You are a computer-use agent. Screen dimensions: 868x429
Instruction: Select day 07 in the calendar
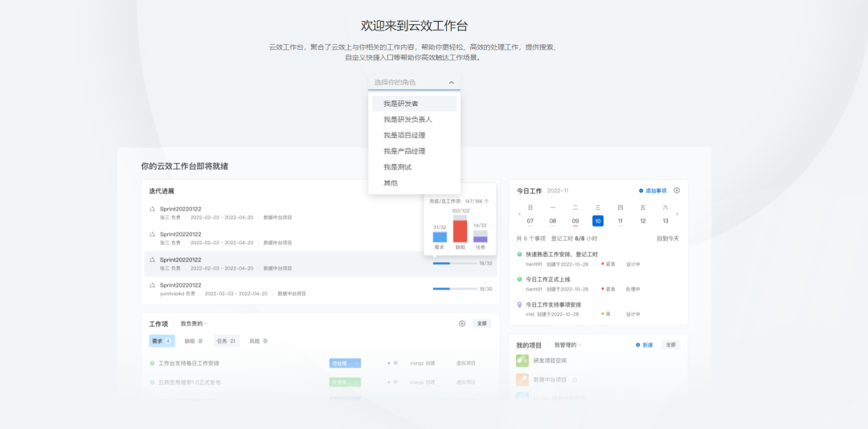pyautogui.click(x=530, y=221)
